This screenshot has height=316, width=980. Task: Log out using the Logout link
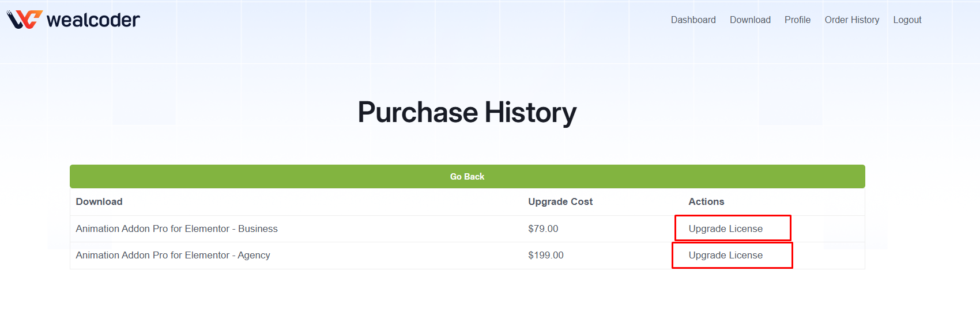click(x=907, y=20)
